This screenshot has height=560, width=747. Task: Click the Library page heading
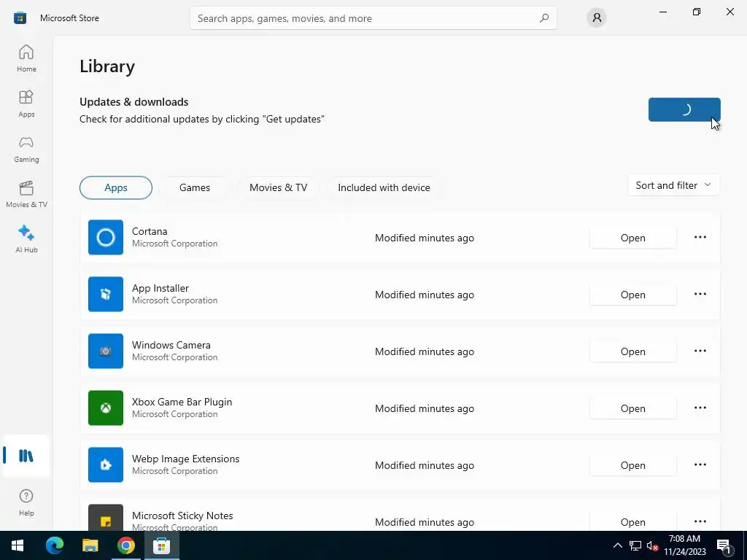(107, 66)
